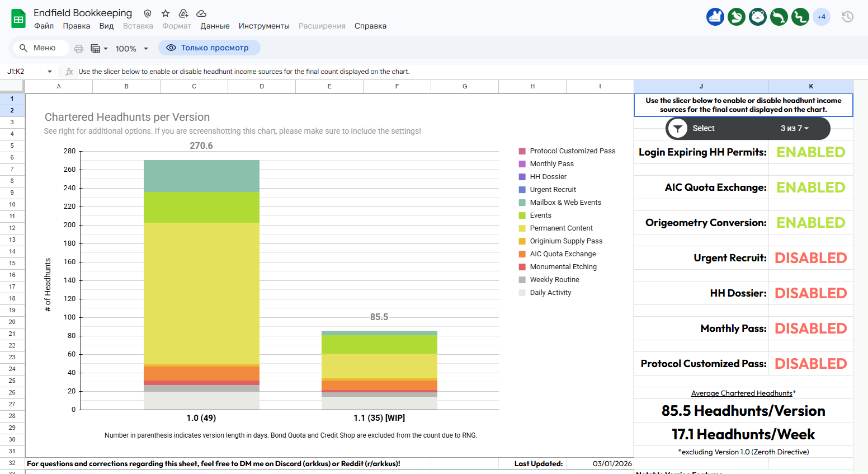Open the Файл menu
Viewport: 868px width, 474px height.
tap(44, 26)
